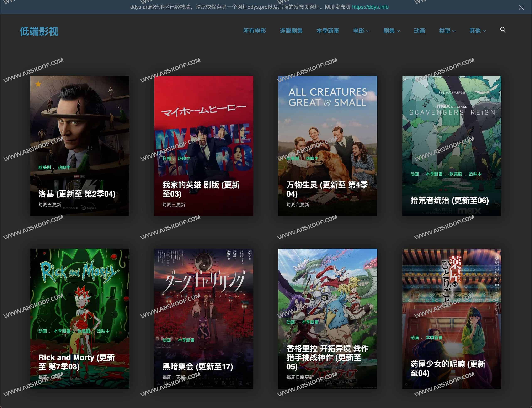The width and height of the screenshot is (532, 408).
Task: Select the 连载剧集 menu item
Action: [x=291, y=31]
